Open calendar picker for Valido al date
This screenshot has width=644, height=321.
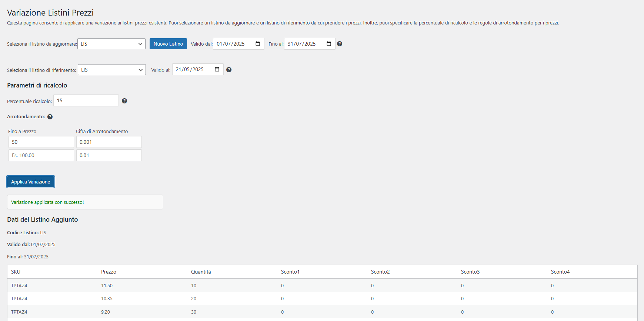pyautogui.click(x=217, y=69)
